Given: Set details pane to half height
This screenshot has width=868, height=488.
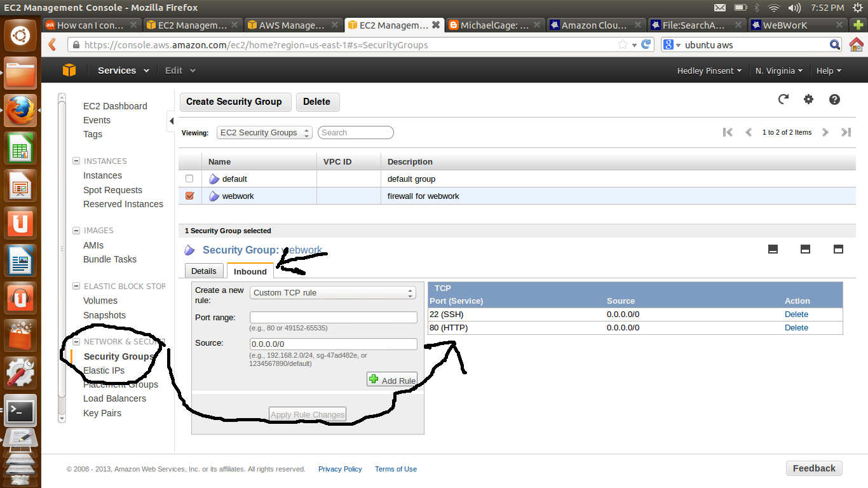Looking at the screenshot, I should 805,249.
